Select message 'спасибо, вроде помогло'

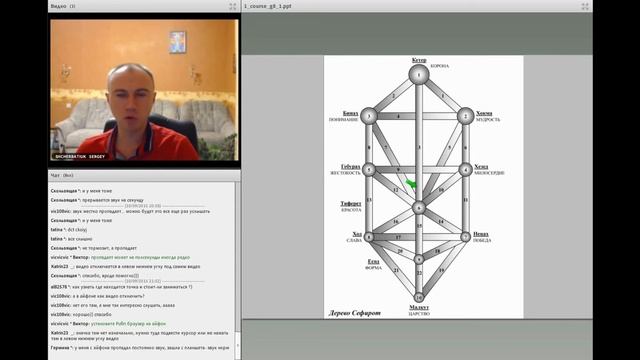click(95, 276)
